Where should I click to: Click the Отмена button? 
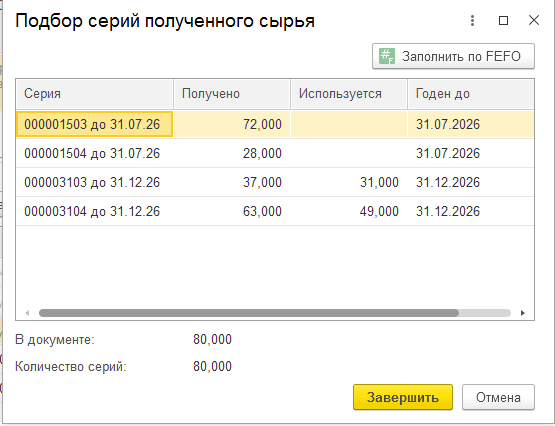coord(498,397)
